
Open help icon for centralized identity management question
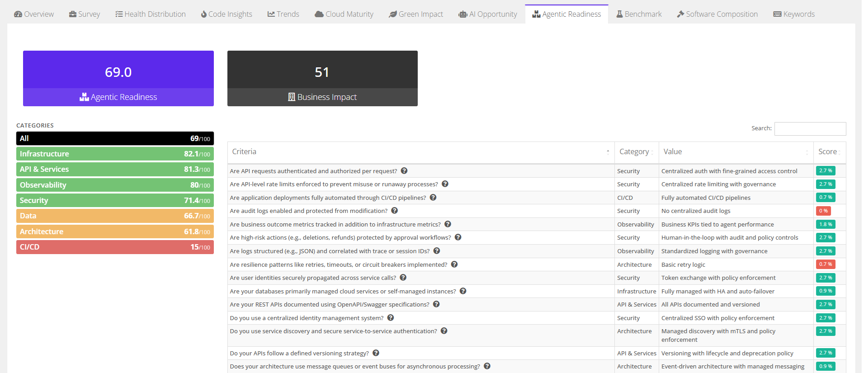pyautogui.click(x=391, y=318)
